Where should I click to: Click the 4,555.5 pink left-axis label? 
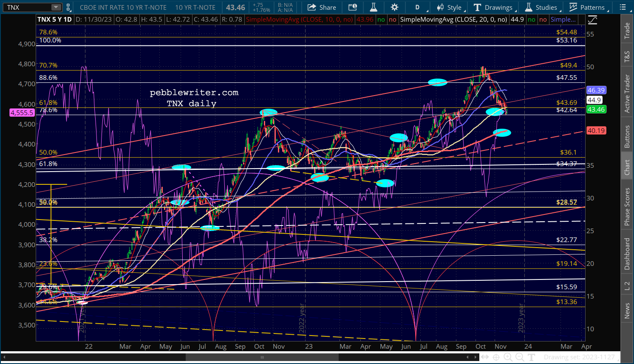pos(22,113)
